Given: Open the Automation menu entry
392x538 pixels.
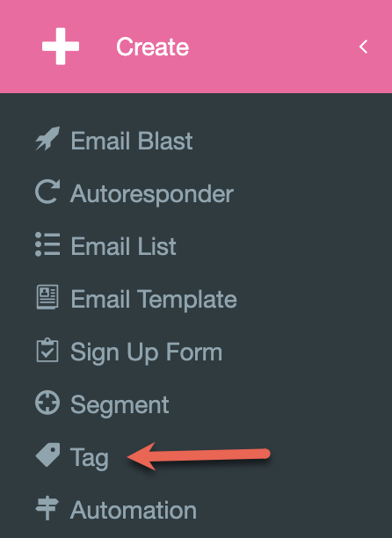Looking at the screenshot, I should click(x=134, y=510).
